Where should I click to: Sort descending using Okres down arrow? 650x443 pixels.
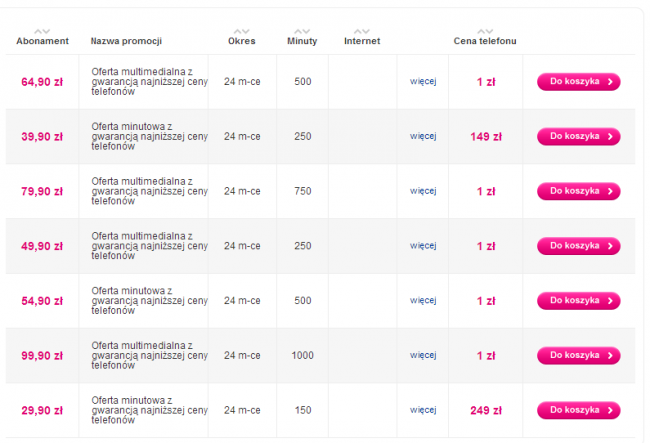245,31
